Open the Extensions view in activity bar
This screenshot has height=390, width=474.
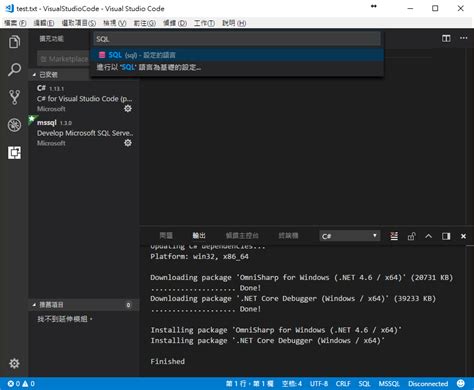click(14, 153)
